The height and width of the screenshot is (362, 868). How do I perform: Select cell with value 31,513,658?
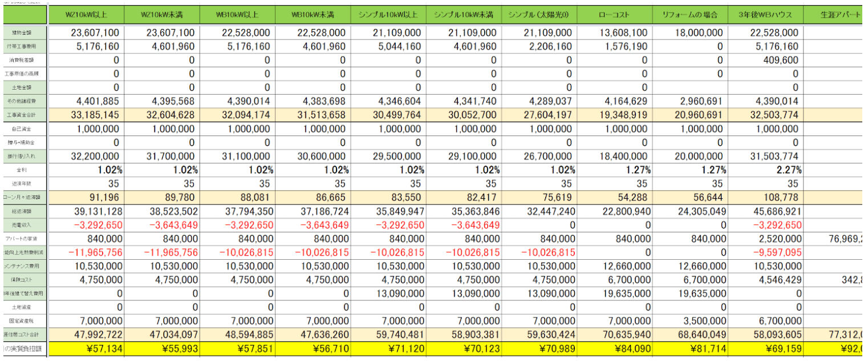(x=311, y=115)
